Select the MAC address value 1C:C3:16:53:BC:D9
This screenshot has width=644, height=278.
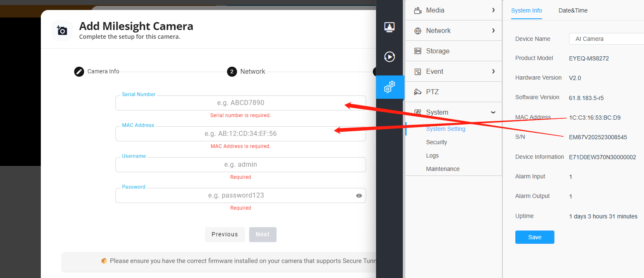(595, 118)
